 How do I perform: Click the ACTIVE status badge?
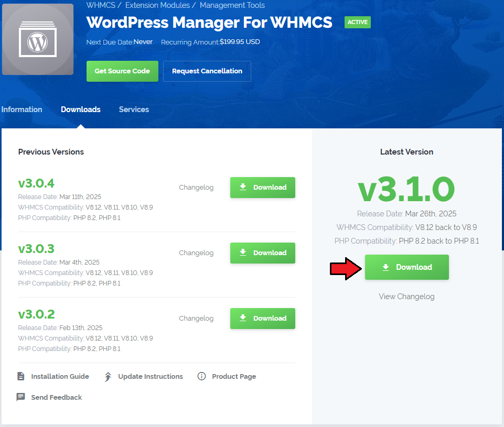tap(358, 22)
